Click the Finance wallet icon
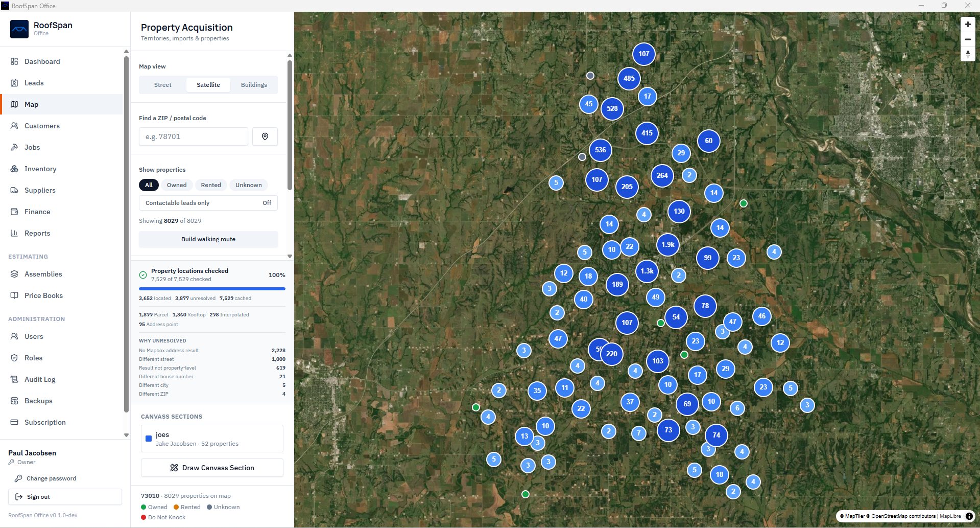The image size is (980, 528). click(x=14, y=212)
